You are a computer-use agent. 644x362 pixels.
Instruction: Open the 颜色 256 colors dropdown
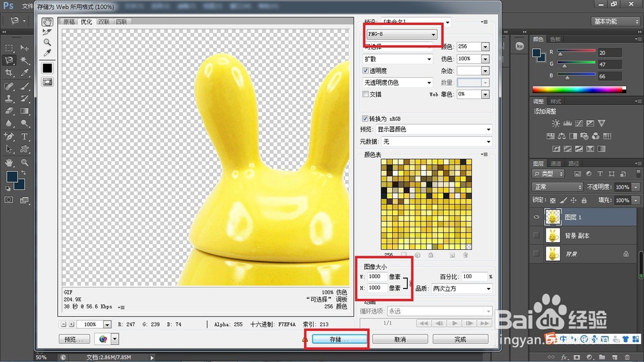tap(486, 47)
